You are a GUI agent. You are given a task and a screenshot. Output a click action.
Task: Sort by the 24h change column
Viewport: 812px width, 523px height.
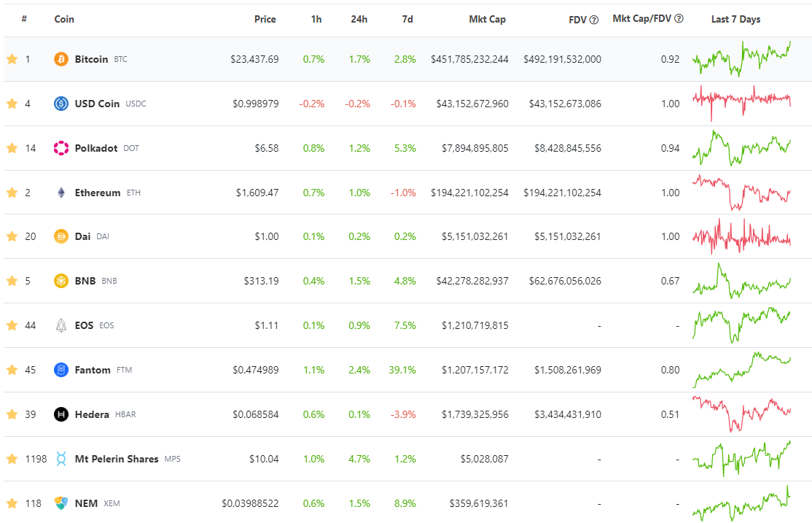[x=359, y=19]
